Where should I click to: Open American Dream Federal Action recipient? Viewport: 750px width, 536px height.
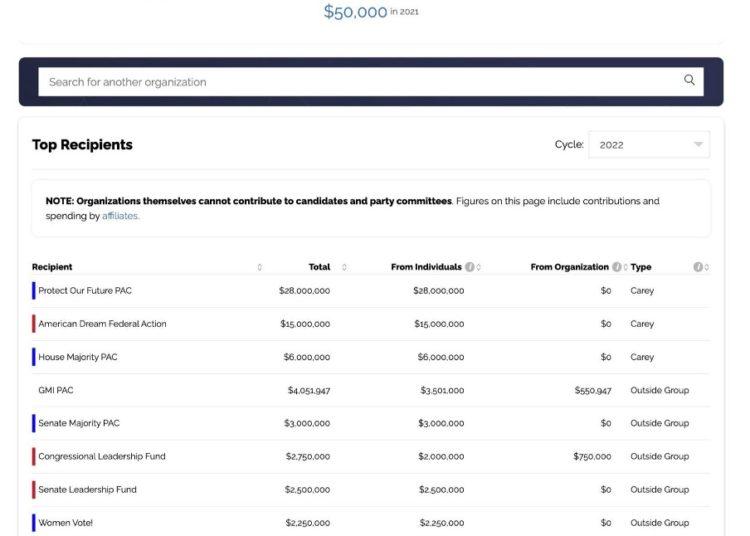102,324
